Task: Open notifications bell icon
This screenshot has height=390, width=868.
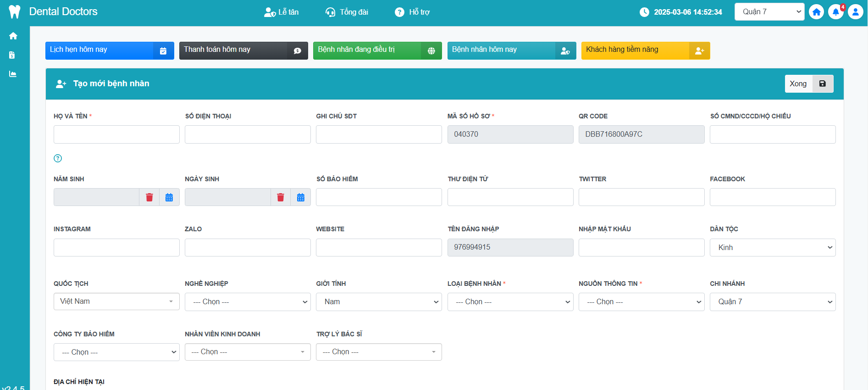Action: 835,12
